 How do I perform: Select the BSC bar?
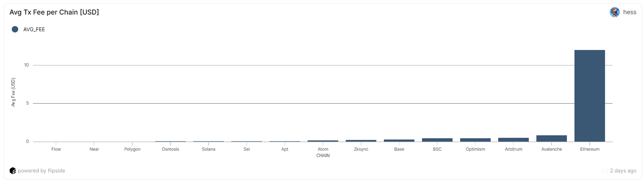[x=437, y=140]
